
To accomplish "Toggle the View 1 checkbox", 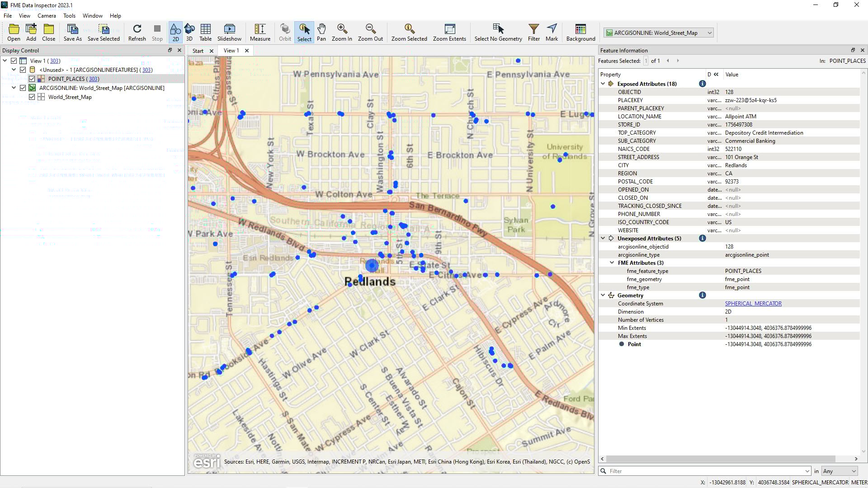I will 14,61.
